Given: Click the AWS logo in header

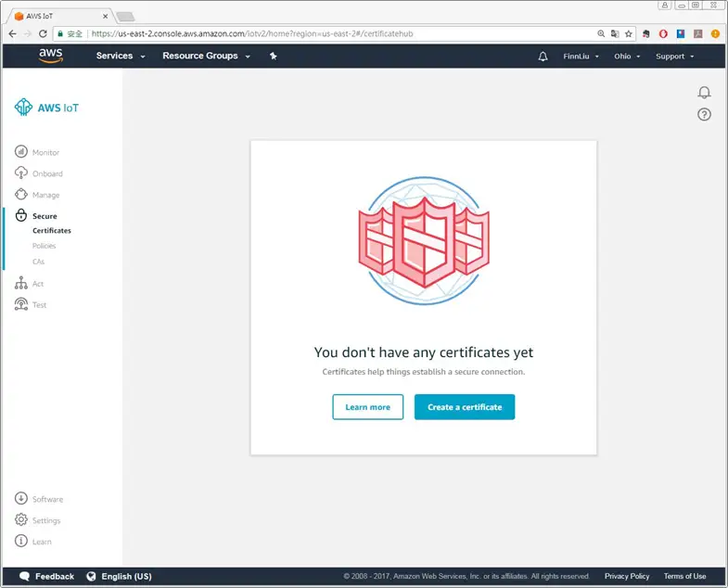Looking at the screenshot, I should click(51, 56).
